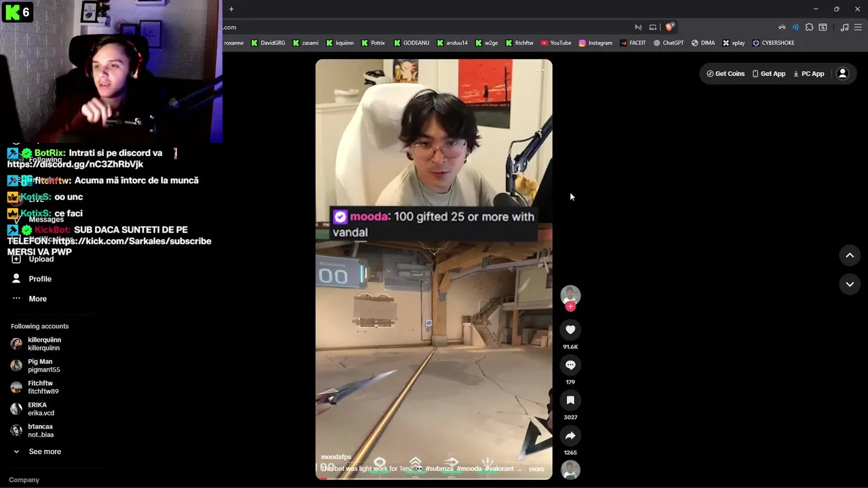Open the w2ge bookmark
868x488 pixels.
point(486,43)
